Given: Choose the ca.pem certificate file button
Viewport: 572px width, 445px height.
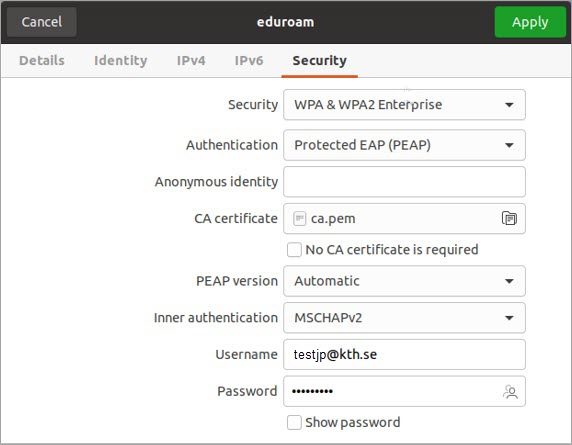Looking at the screenshot, I should point(404,218).
